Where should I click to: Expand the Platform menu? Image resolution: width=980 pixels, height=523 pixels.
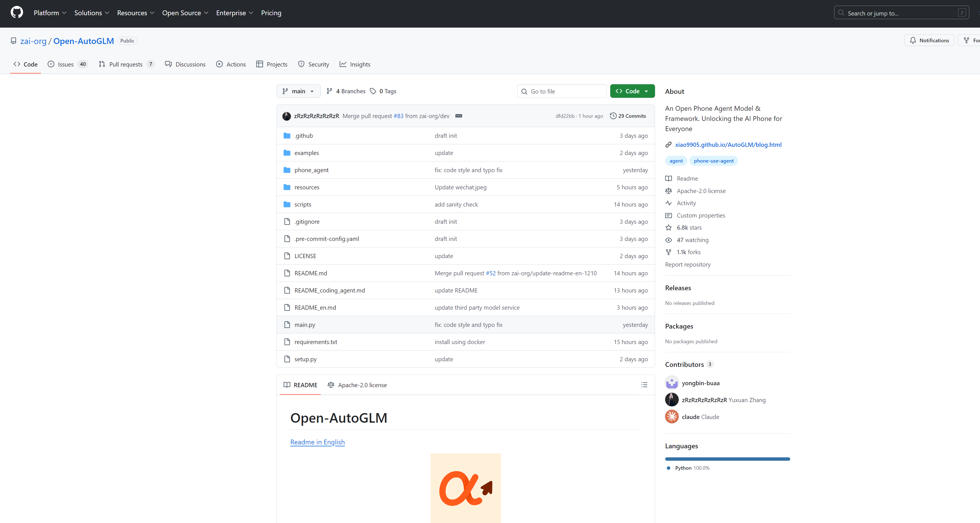pyautogui.click(x=50, y=13)
